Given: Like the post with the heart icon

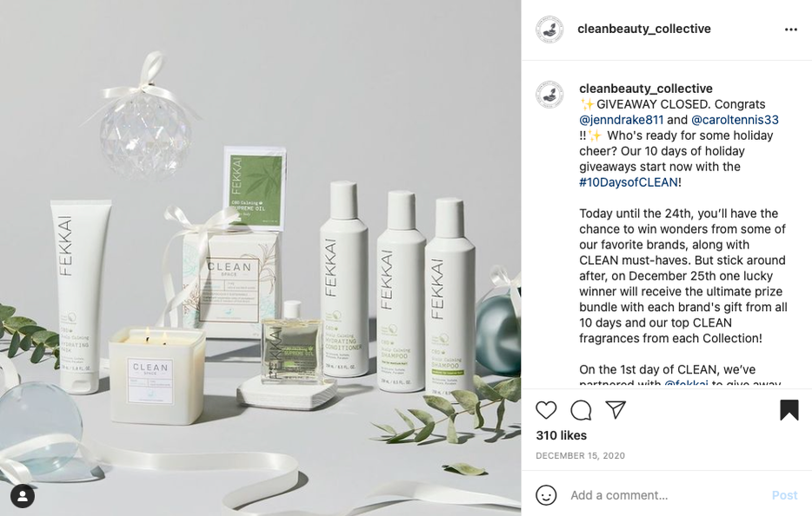Looking at the screenshot, I should (546, 410).
